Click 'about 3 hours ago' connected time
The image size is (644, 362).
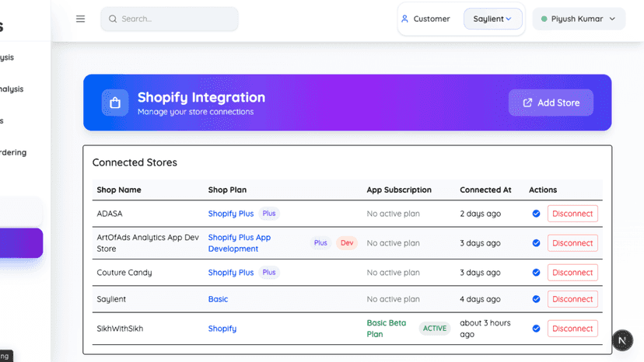[485, 329]
